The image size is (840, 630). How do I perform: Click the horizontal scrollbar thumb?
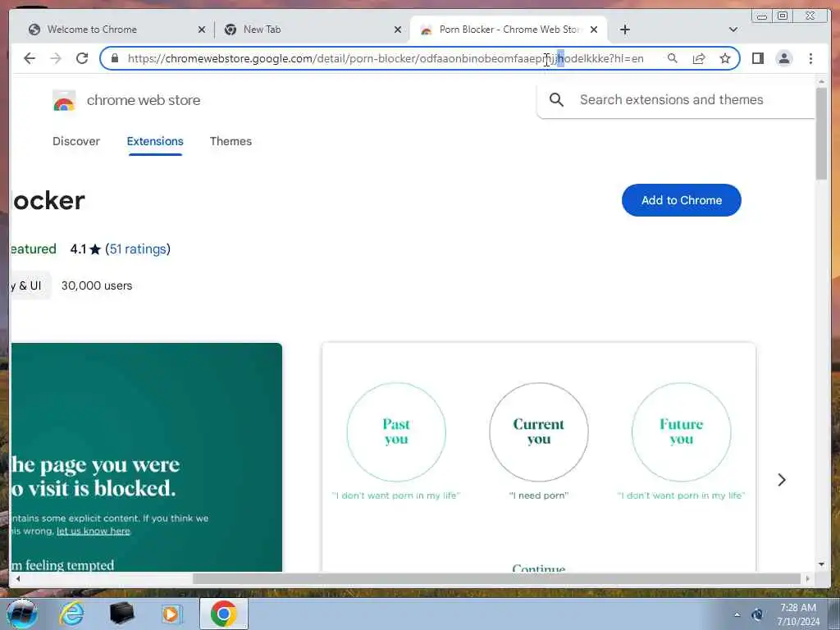(x=496, y=578)
